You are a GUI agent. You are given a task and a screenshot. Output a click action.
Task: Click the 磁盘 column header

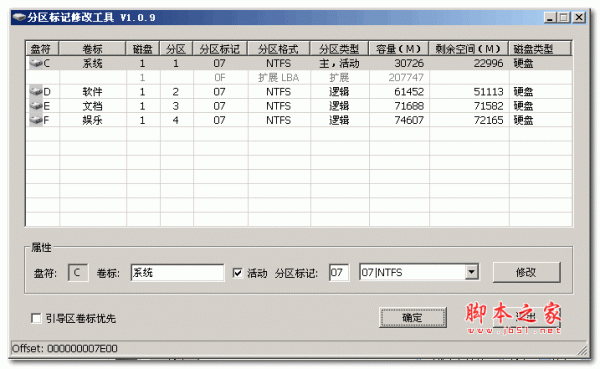pyautogui.click(x=143, y=49)
